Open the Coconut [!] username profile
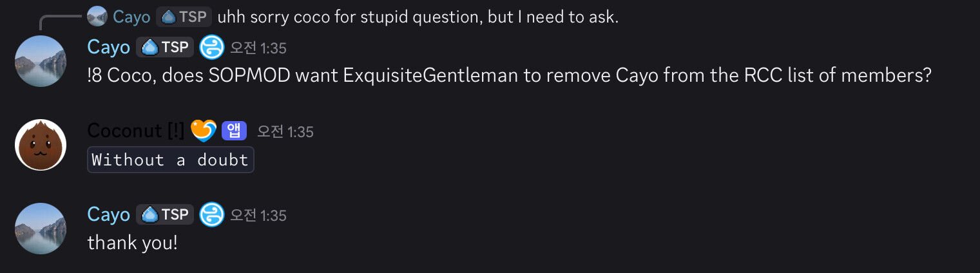The height and width of the screenshot is (273, 980). 135,131
